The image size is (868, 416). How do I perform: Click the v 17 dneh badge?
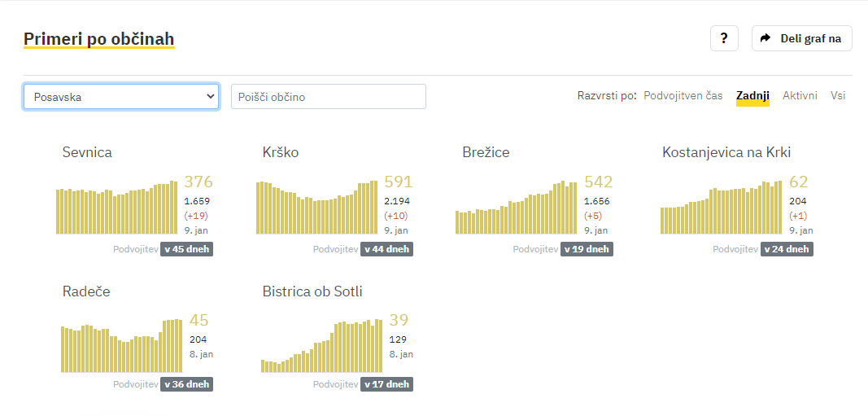click(x=386, y=384)
